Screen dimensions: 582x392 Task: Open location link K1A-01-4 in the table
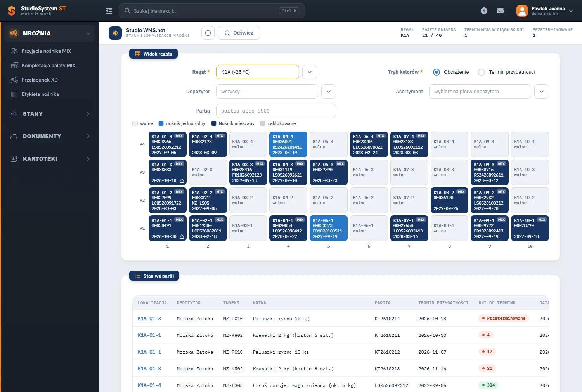tap(149, 385)
